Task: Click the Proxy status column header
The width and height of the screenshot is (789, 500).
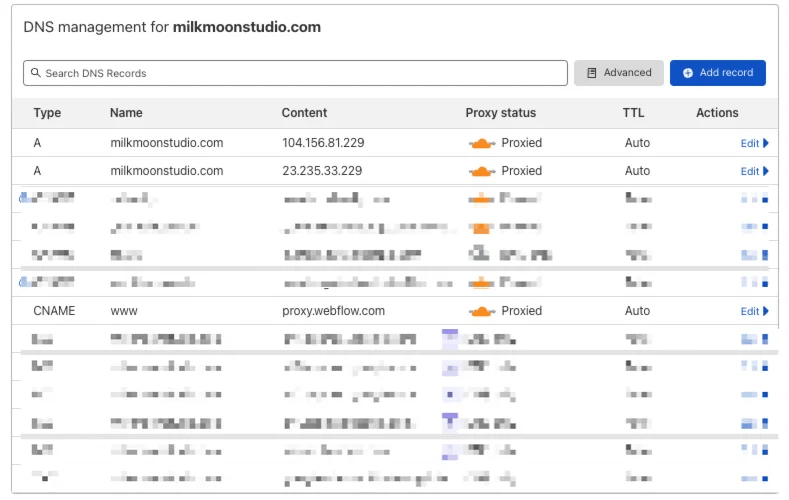Action: point(500,113)
